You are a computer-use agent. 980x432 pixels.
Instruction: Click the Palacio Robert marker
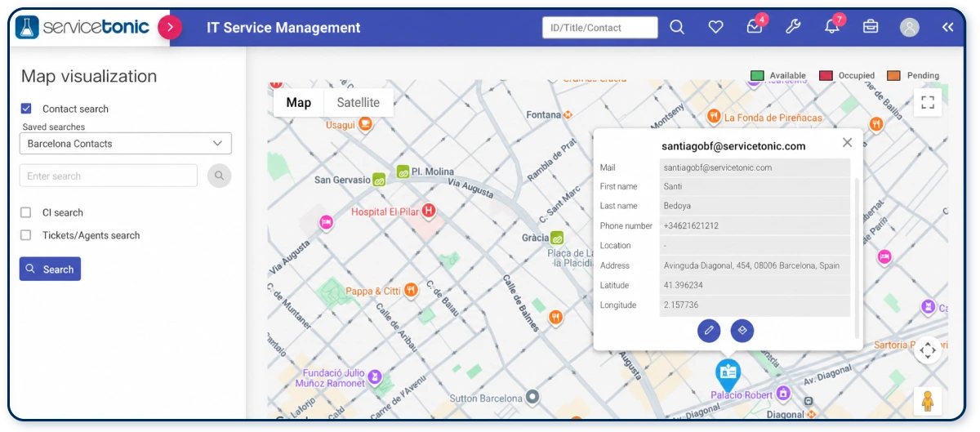click(x=783, y=394)
